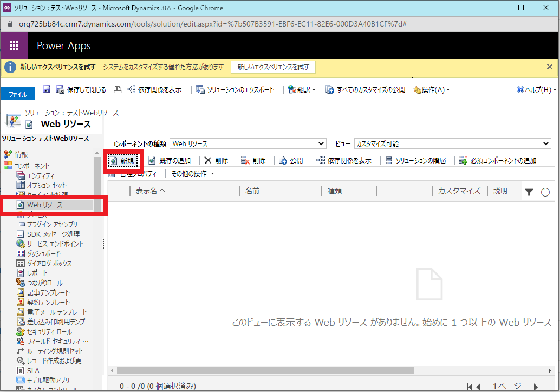Screen dimensions: 560x392
Task: Click ソリューションのエクスポート
Action: click(236, 90)
